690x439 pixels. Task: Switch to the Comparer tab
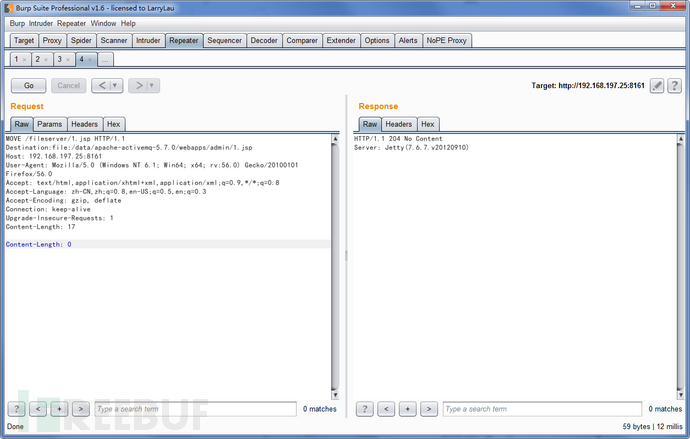click(302, 40)
